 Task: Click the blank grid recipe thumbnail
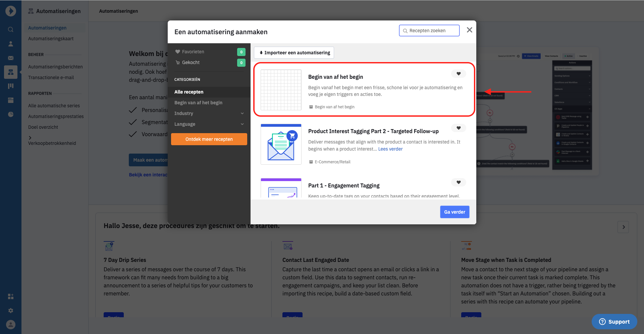point(281,90)
